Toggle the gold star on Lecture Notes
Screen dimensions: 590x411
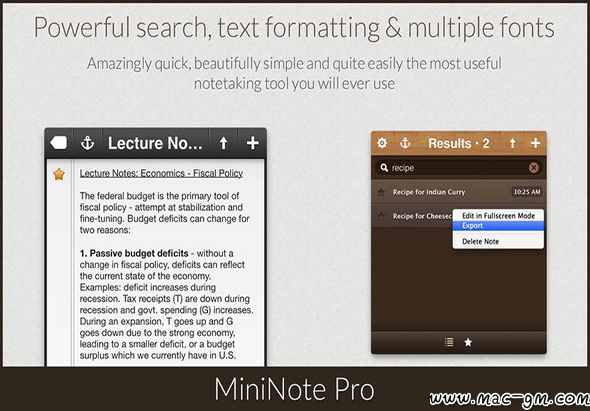pyautogui.click(x=59, y=174)
